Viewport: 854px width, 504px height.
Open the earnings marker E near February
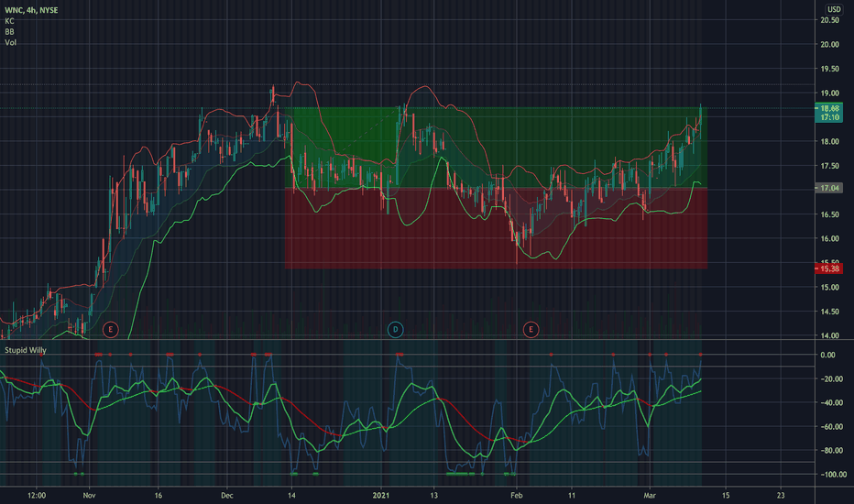531,329
